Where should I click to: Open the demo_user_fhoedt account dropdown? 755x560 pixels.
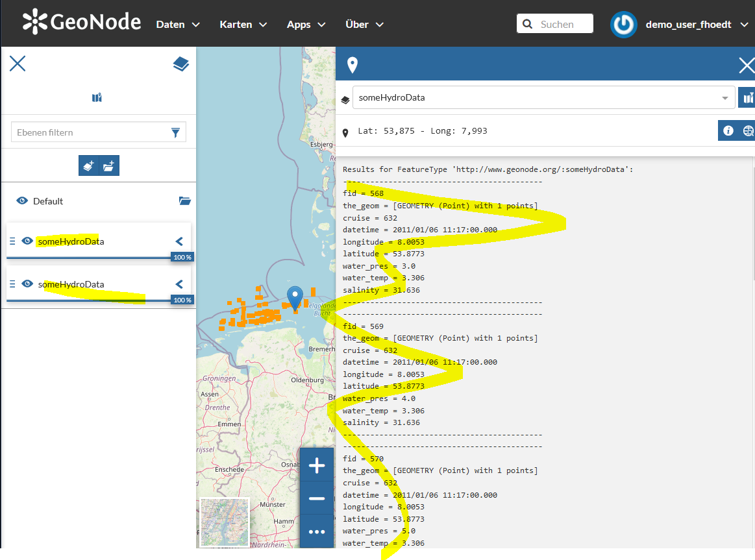tap(697, 25)
